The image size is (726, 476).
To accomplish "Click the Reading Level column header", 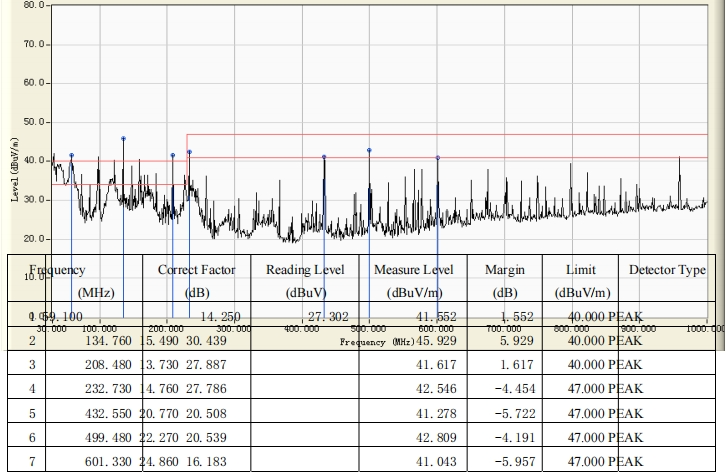I will [x=305, y=281].
